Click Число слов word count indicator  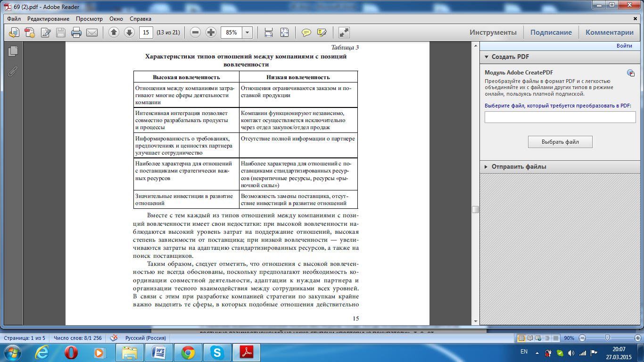pyautogui.click(x=78, y=338)
